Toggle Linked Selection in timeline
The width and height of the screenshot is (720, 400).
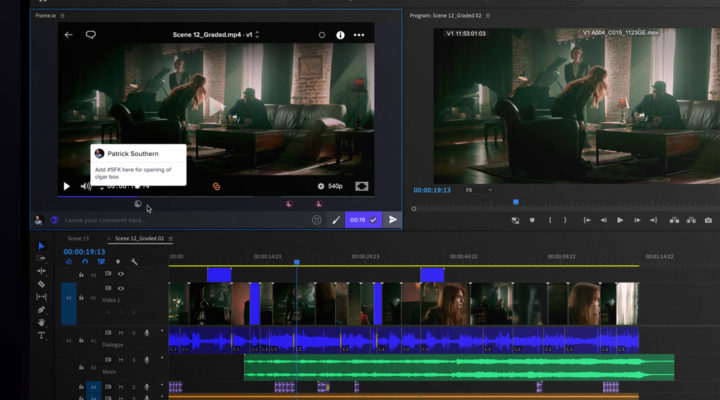(x=101, y=261)
